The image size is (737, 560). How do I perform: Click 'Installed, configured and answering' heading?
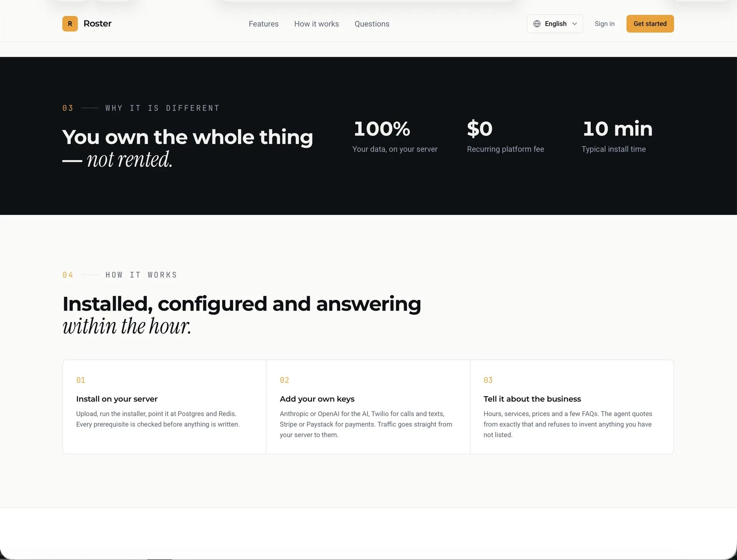pos(241,304)
